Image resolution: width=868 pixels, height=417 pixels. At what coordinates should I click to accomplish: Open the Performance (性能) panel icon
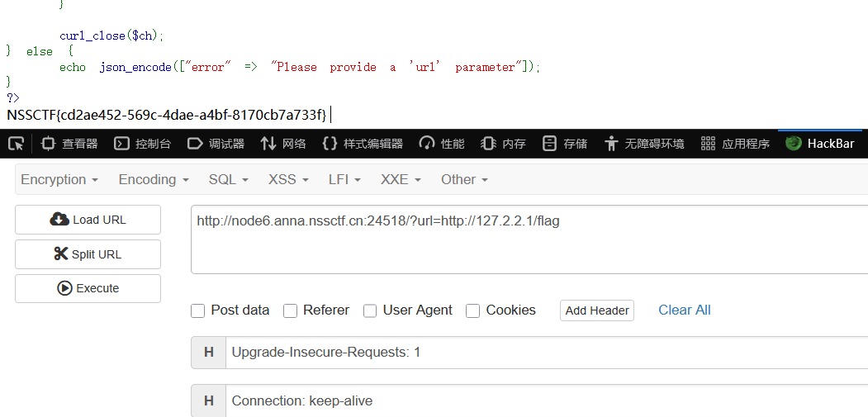pyautogui.click(x=427, y=144)
